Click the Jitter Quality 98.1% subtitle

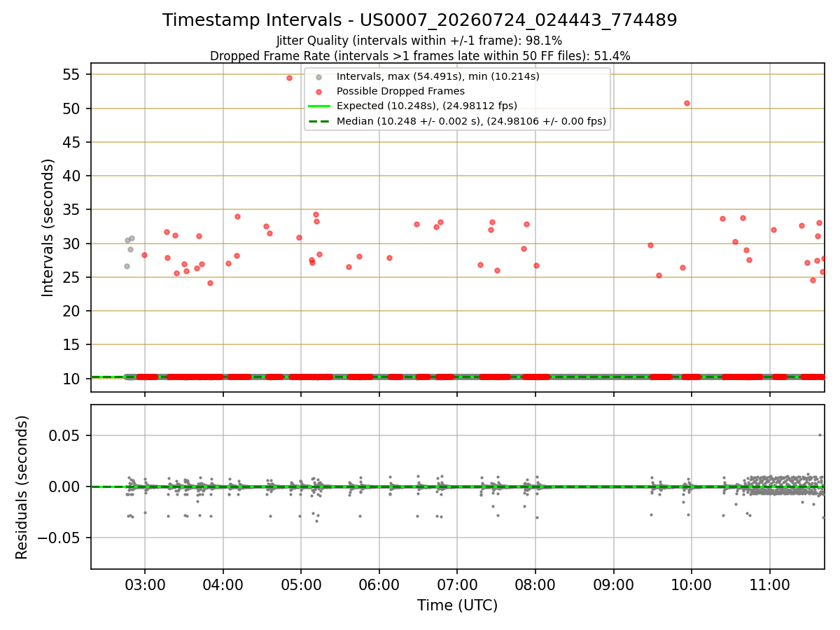(x=420, y=41)
